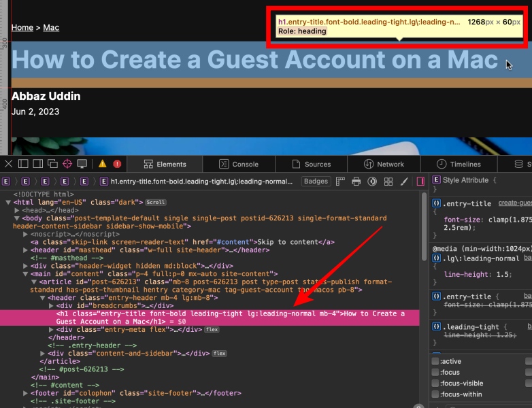Click Mac breadcrumb link on webpage
The width and height of the screenshot is (532, 408).
(x=51, y=27)
